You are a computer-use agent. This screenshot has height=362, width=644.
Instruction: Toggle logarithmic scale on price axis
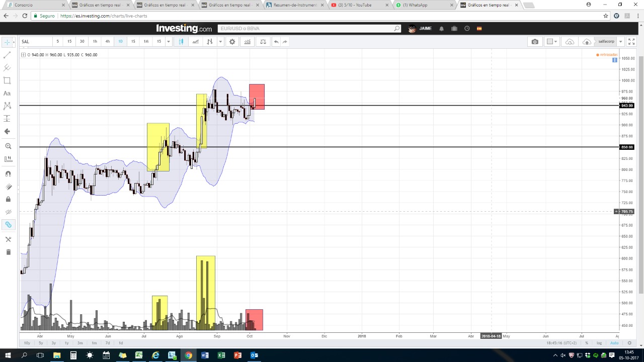pos(599,343)
